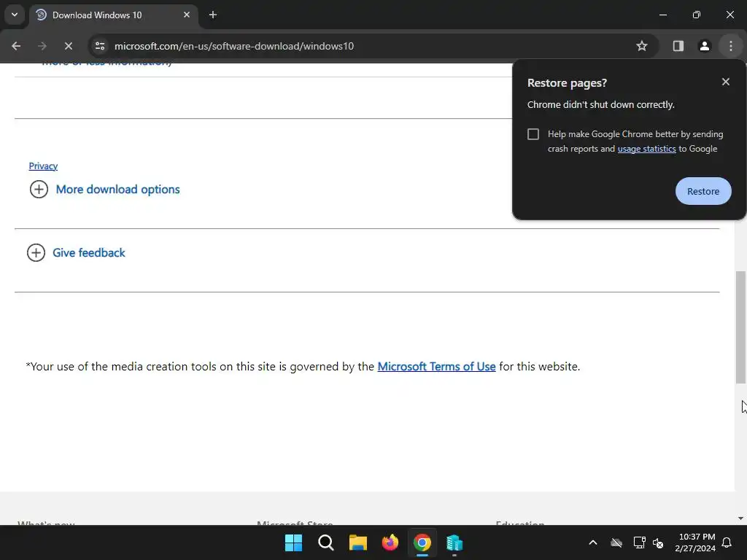The width and height of the screenshot is (747, 560).
Task: Click the restore-down window button
Action: tap(697, 15)
